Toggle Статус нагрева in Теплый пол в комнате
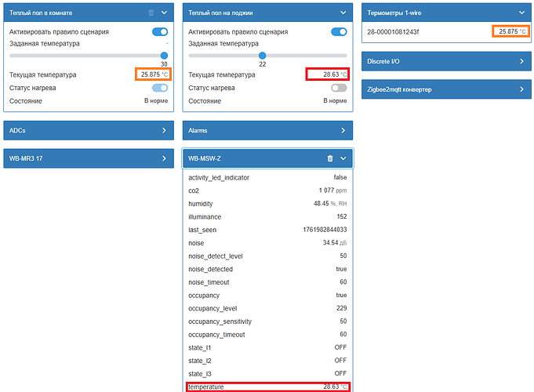The image size is (534, 392). [160, 88]
